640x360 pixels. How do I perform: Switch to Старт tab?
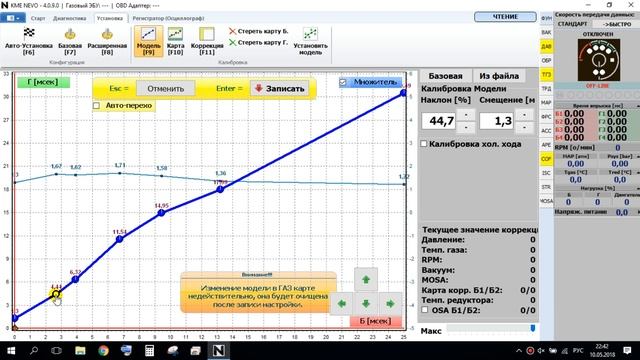click(x=38, y=18)
